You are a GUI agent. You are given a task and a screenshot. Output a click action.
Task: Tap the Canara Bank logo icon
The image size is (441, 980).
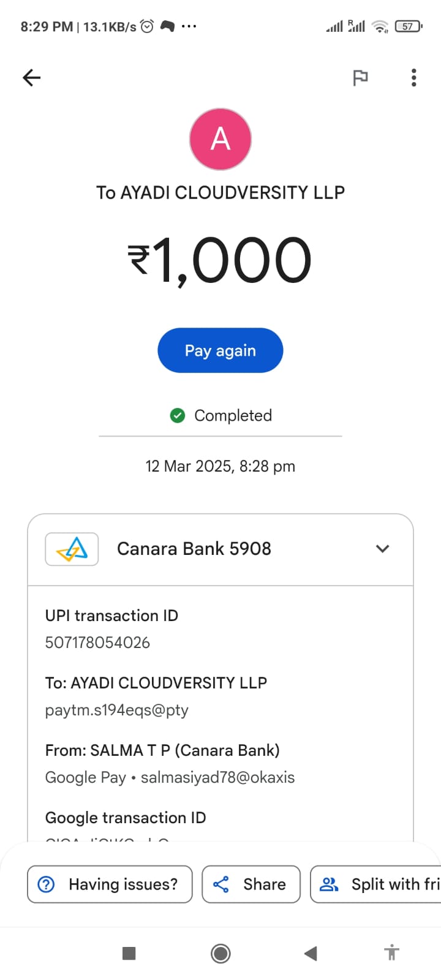pos(72,549)
